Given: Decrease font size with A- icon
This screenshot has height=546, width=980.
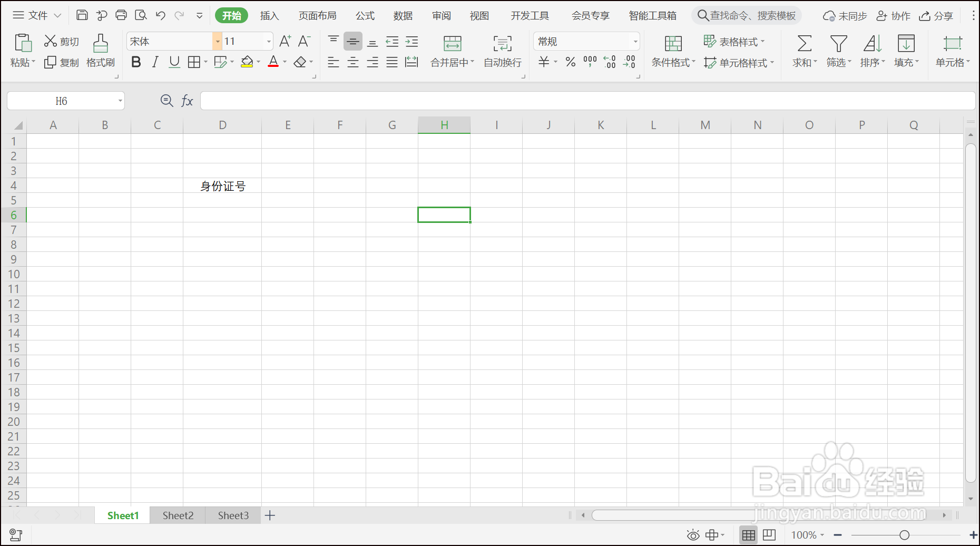Looking at the screenshot, I should point(305,41).
